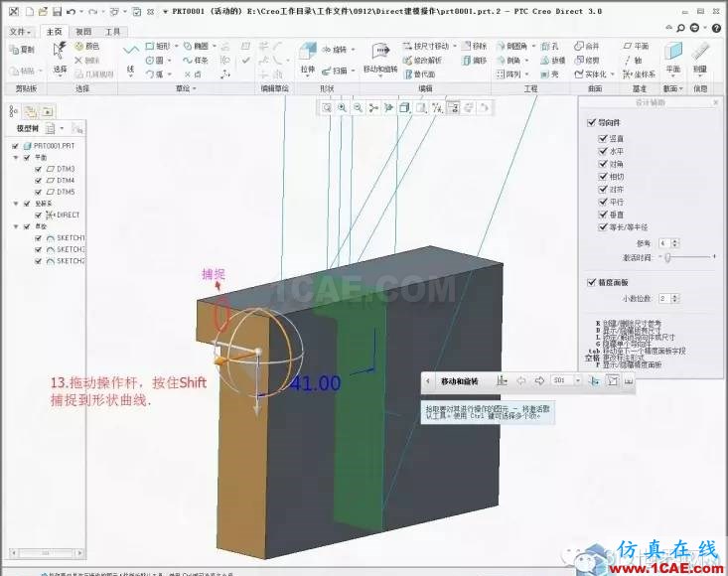Select the 拉伸 (Extrude) tool
728x576 pixels.
(307, 59)
